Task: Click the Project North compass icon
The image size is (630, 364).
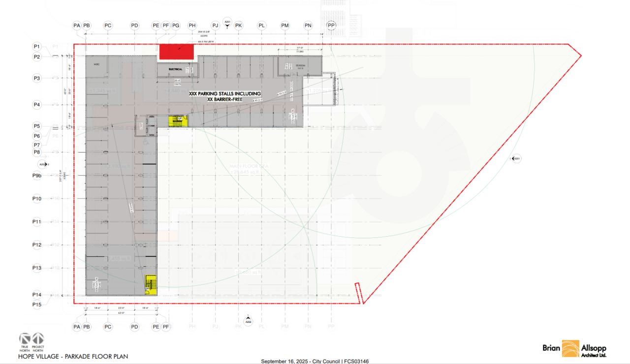Action: pos(38,339)
